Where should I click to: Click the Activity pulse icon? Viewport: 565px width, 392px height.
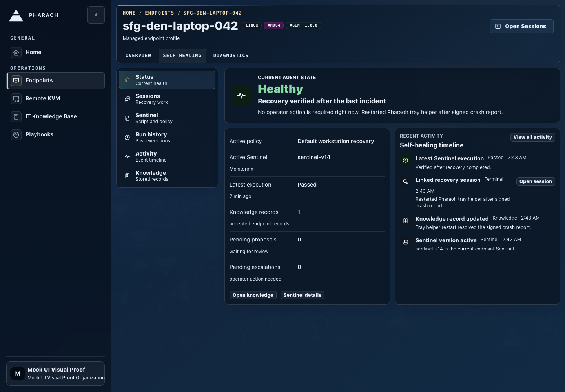(127, 157)
